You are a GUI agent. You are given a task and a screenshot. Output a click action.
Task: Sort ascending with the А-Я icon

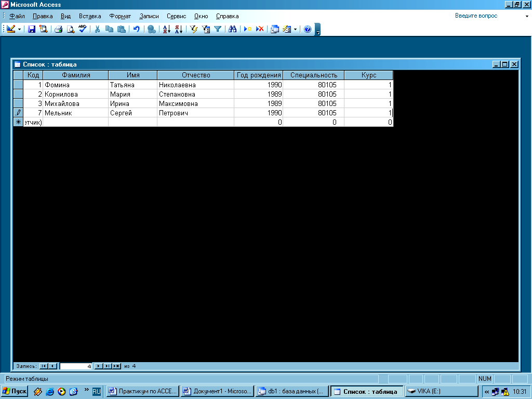[x=167, y=29]
